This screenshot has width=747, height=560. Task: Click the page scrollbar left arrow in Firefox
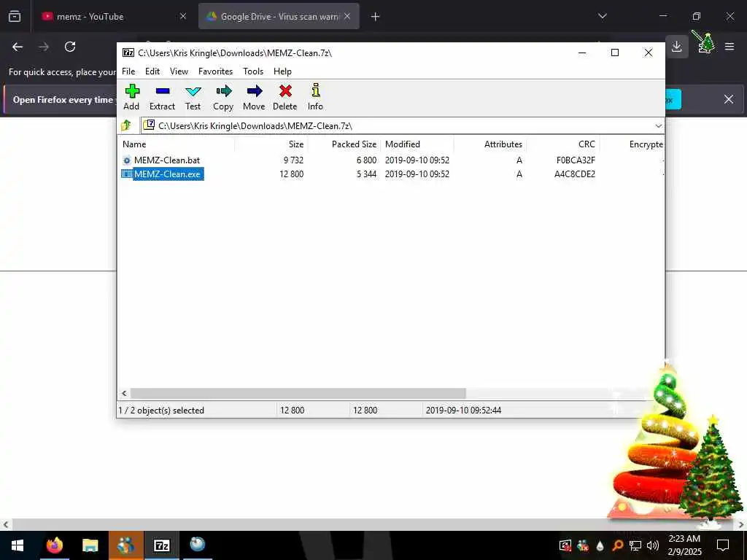(x=6, y=525)
